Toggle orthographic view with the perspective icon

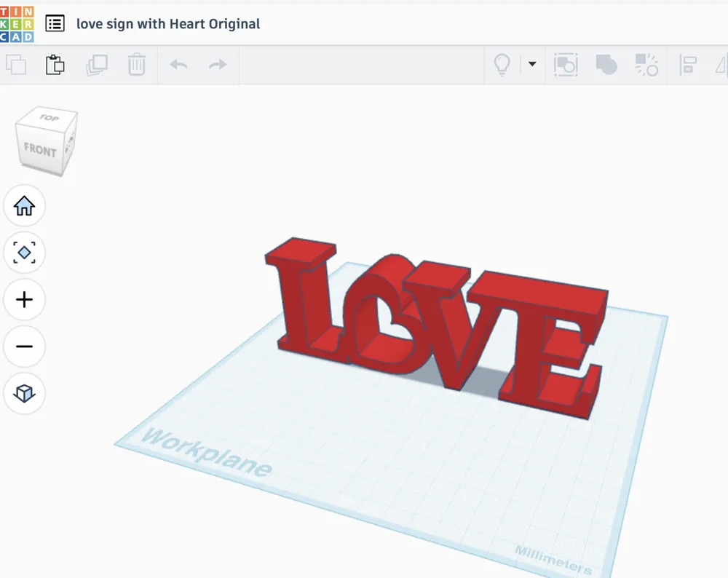24,394
